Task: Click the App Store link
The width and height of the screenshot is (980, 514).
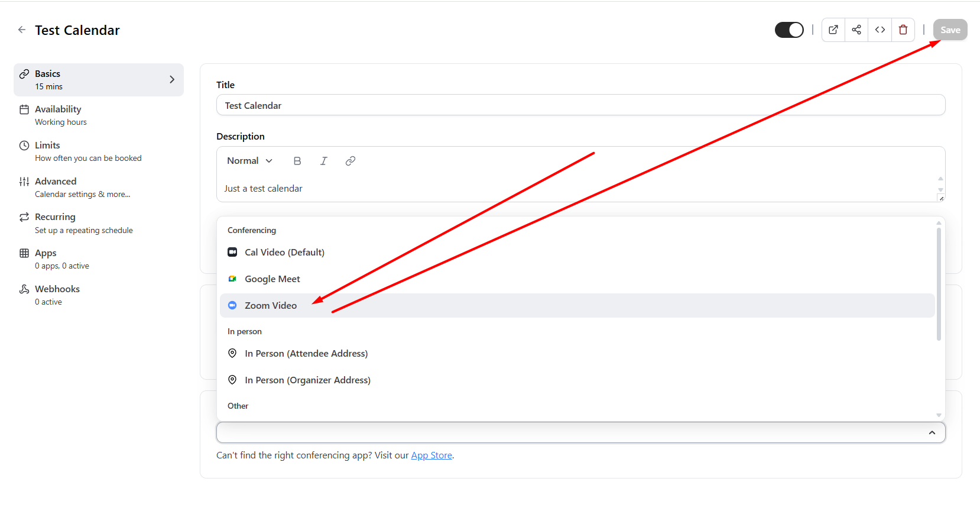Action: (431, 455)
